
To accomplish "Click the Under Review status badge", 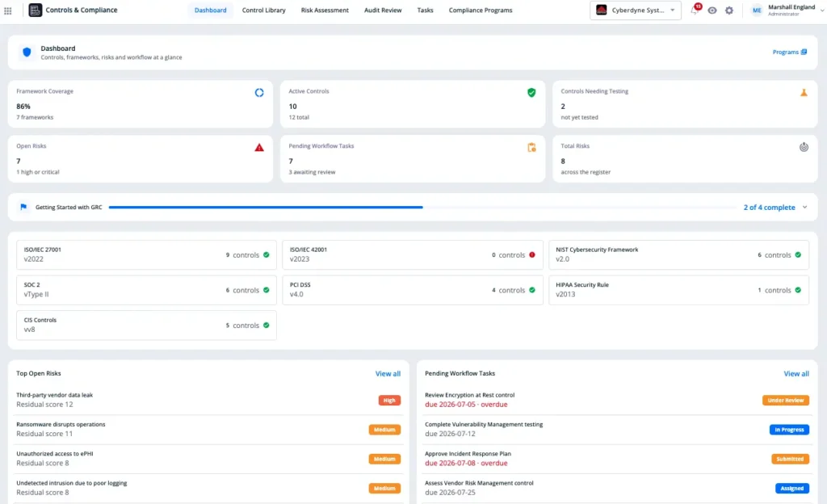I will [x=785, y=401].
